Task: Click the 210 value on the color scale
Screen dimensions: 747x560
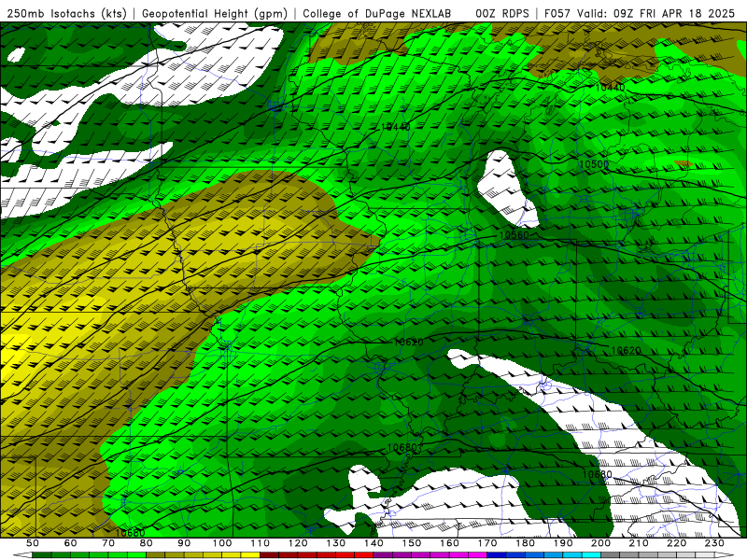Action: click(x=639, y=543)
